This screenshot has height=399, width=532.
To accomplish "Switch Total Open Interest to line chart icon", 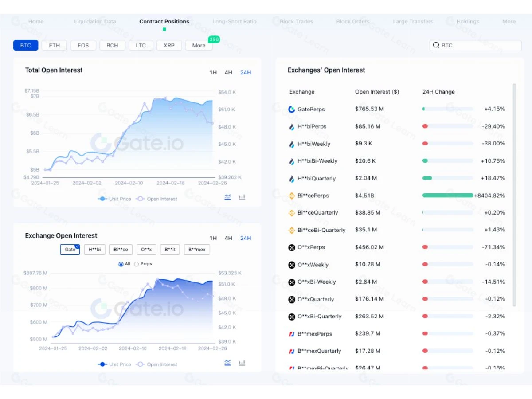I will coord(227,197).
